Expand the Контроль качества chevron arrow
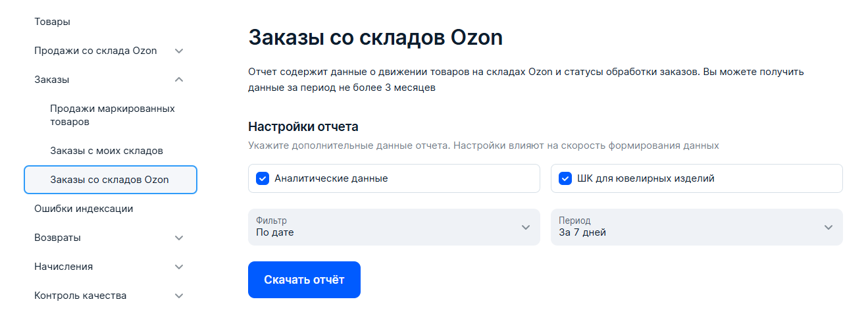 pyautogui.click(x=179, y=296)
